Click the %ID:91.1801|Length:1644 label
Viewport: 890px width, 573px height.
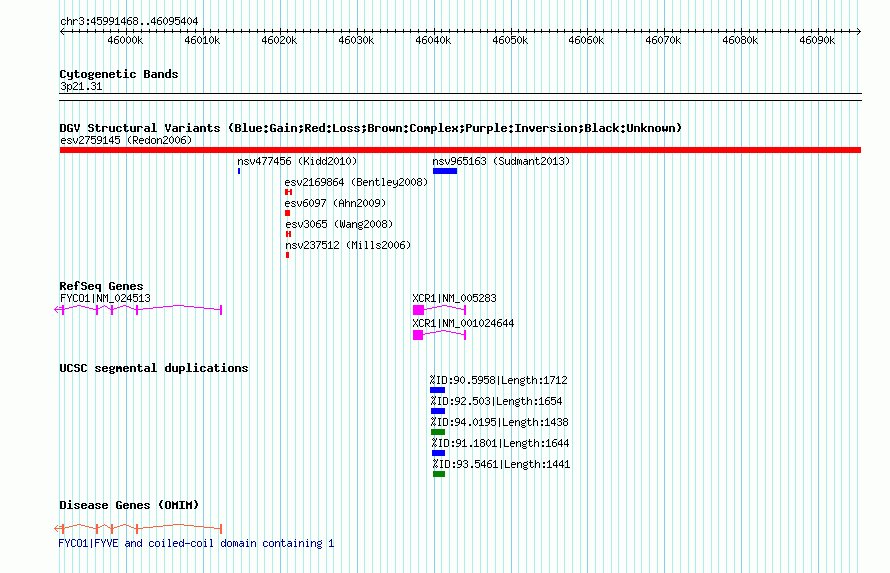click(500, 443)
